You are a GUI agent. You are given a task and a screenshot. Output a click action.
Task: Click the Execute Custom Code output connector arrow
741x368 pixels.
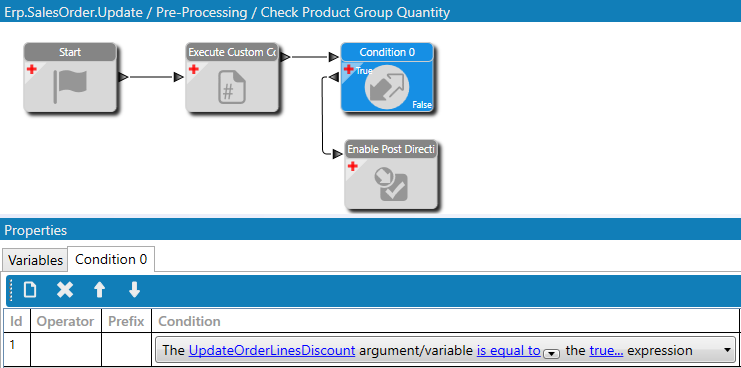pyautogui.click(x=285, y=57)
